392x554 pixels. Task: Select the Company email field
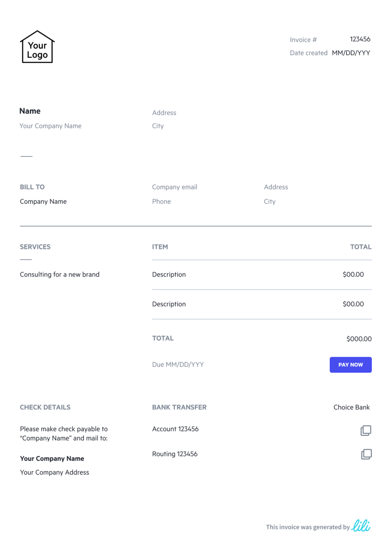(175, 187)
